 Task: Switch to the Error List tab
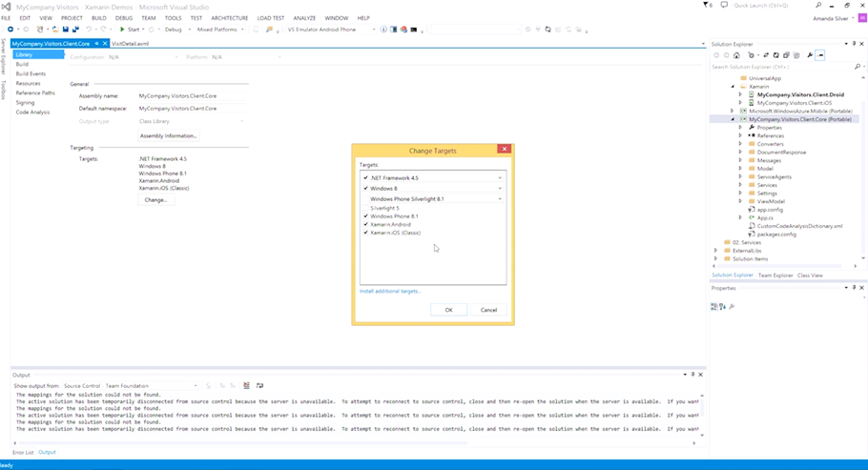coord(23,452)
